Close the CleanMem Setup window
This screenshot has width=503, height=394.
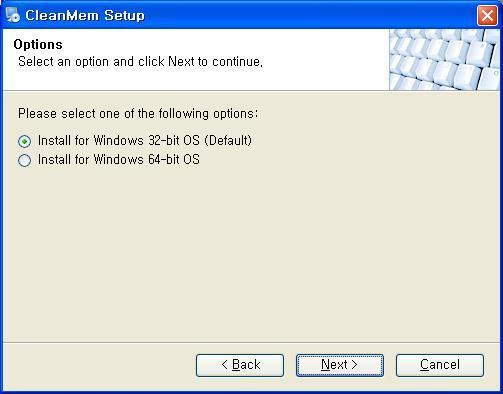coord(487,15)
